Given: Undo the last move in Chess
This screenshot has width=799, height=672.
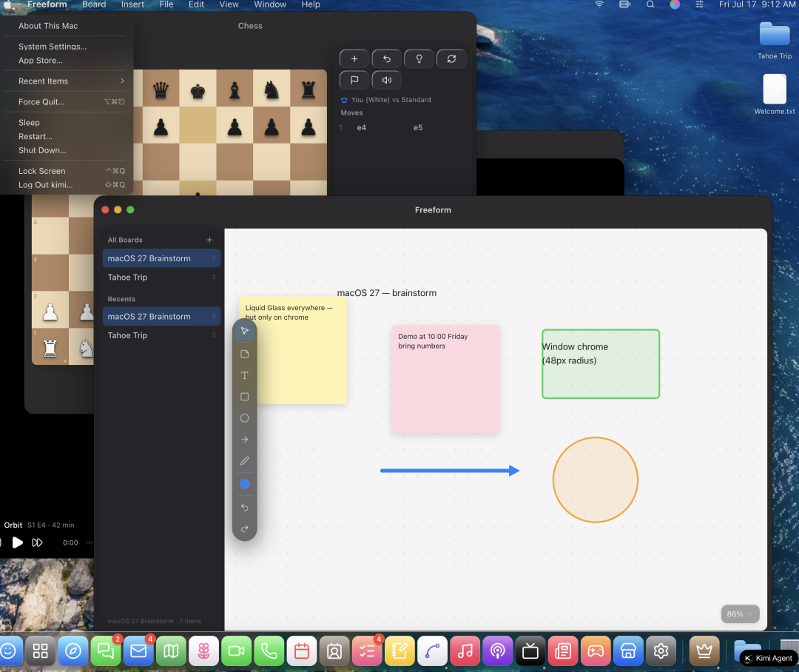Looking at the screenshot, I should pyautogui.click(x=387, y=58).
